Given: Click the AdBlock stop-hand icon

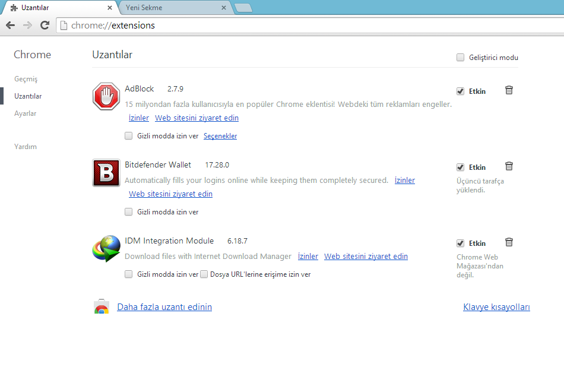Looking at the screenshot, I should point(106,96).
